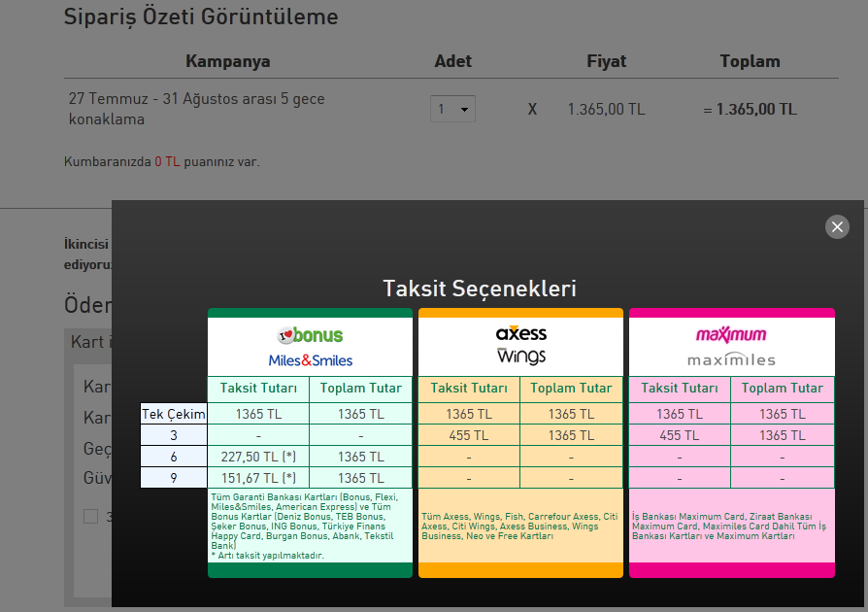Click the "Sipariş Özeti Görüntüleme" heading
The width and height of the screenshot is (868, 612).
click(x=201, y=17)
